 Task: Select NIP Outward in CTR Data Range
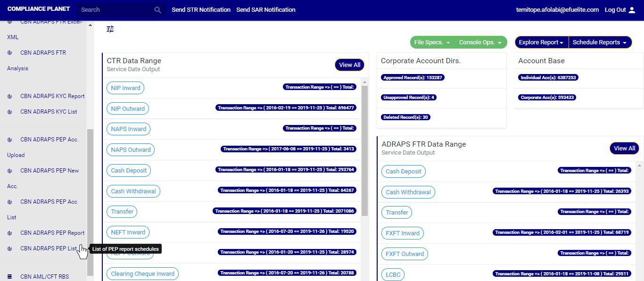(128, 108)
